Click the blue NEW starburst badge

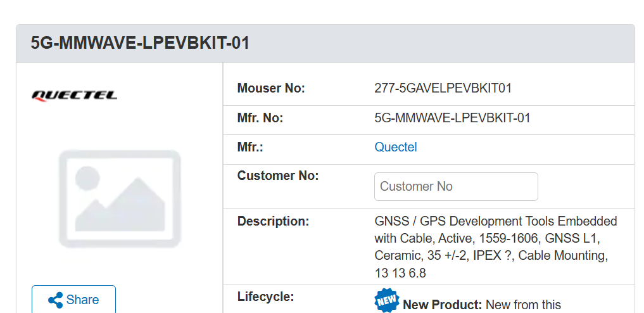387,301
